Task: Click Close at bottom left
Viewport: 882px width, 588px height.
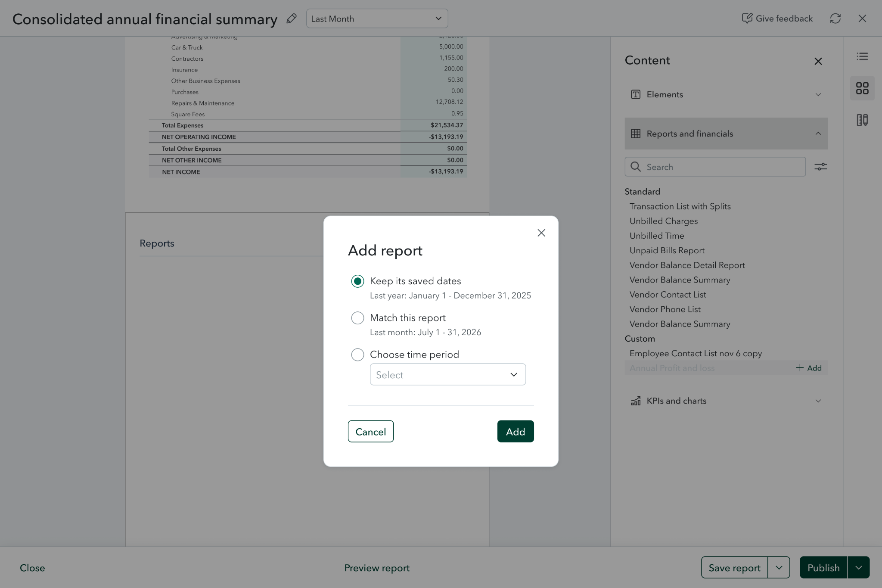Action: (x=32, y=568)
